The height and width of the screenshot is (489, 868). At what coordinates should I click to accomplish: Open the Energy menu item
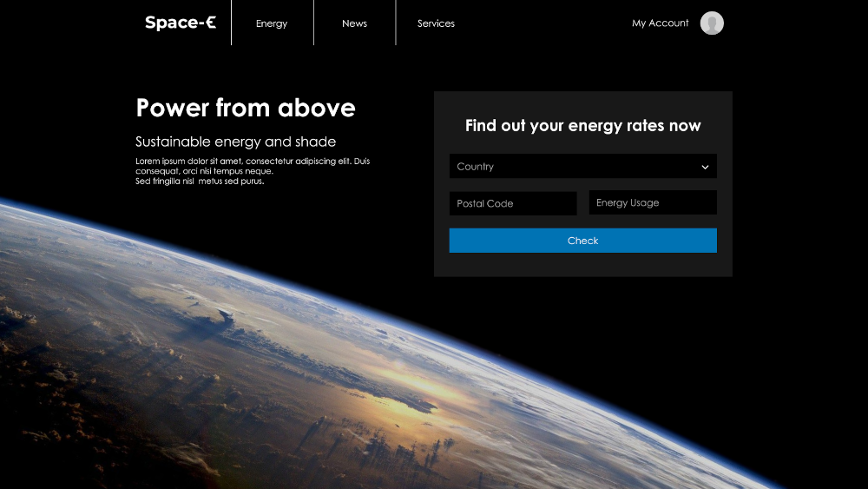pyautogui.click(x=272, y=23)
